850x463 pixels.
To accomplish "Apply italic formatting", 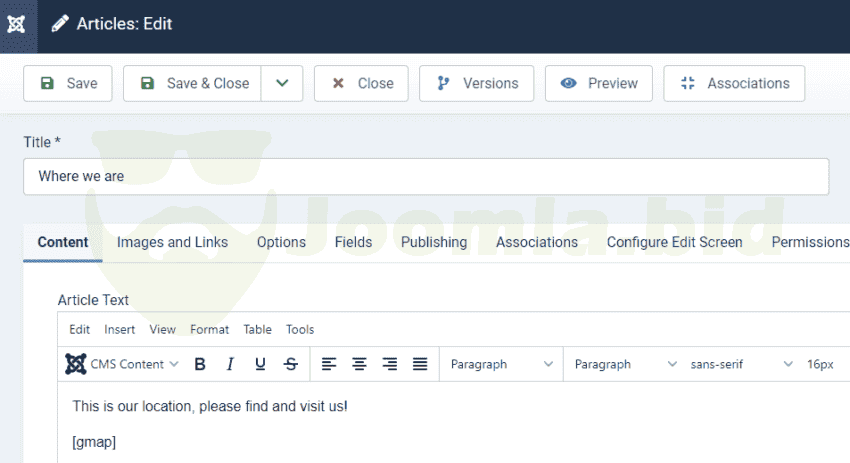I will pyautogui.click(x=230, y=365).
